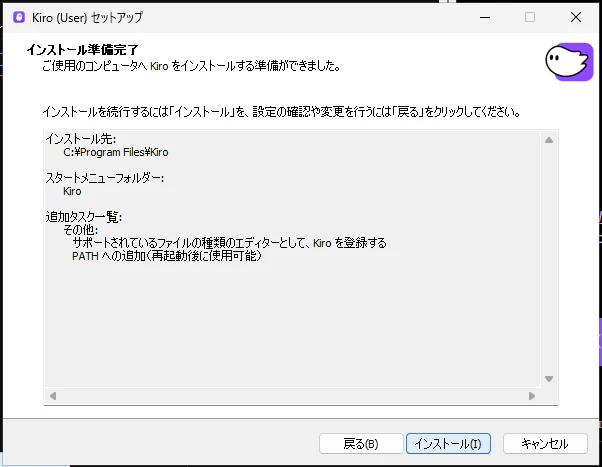Click the scroll right arrow in summary box
Screen dimensions: 602x467
point(532,396)
